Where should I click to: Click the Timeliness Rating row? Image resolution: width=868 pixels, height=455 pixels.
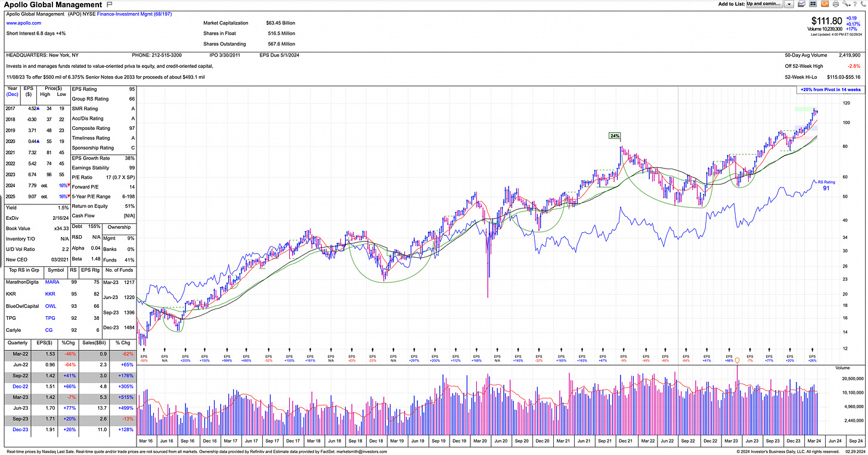103,138
